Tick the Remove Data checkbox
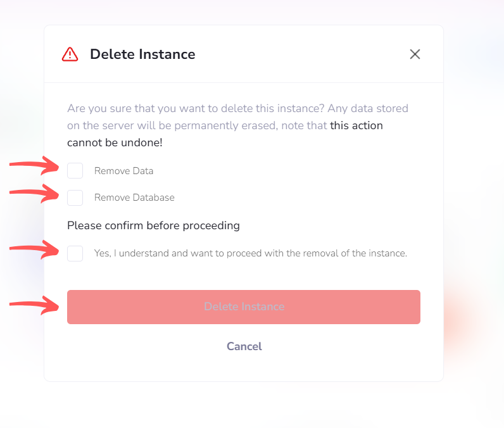The image size is (504, 428). [x=75, y=170]
